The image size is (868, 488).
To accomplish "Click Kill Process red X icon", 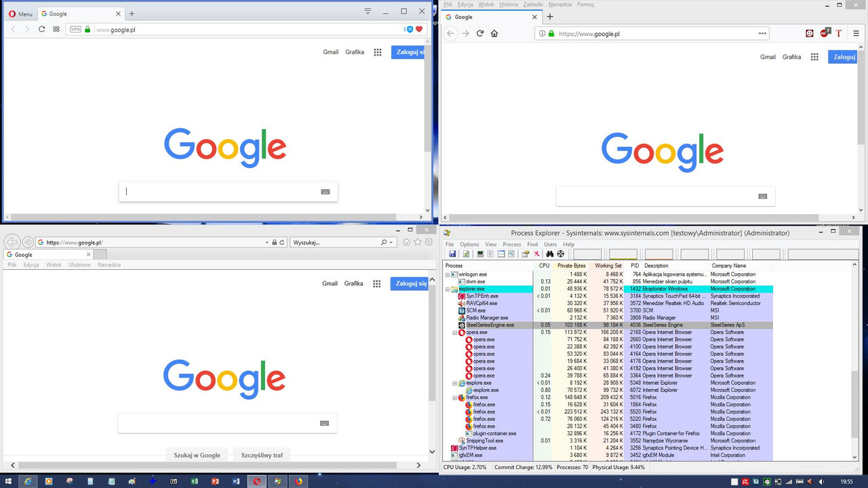I will [536, 254].
